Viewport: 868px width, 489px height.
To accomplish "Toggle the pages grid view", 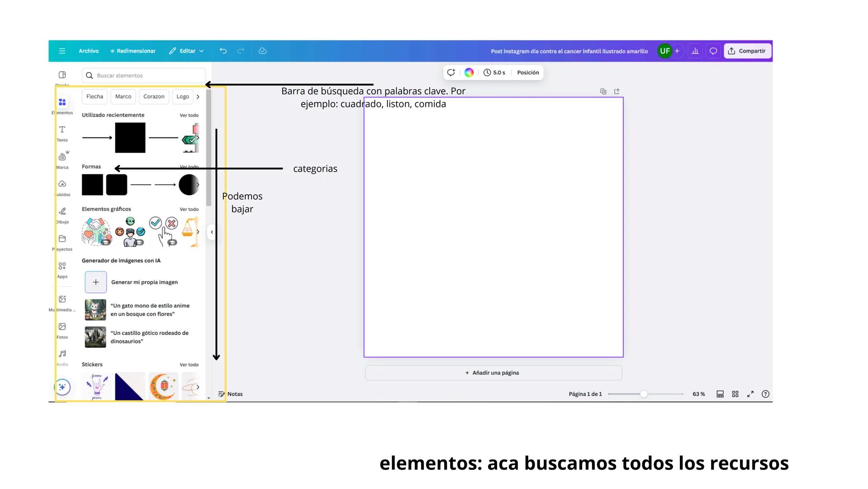I will coord(735,394).
